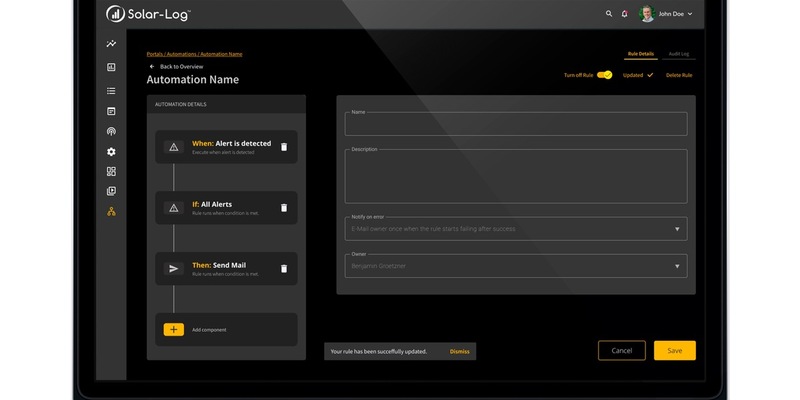Delete the 'When: Alert is detected' step
Viewport: 800px width, 400px height.
(284, 147)
